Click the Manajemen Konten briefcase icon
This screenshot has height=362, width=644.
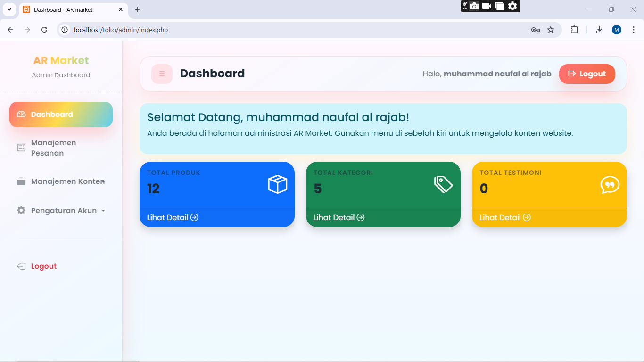pyautogui.click(x=21, y=181)
